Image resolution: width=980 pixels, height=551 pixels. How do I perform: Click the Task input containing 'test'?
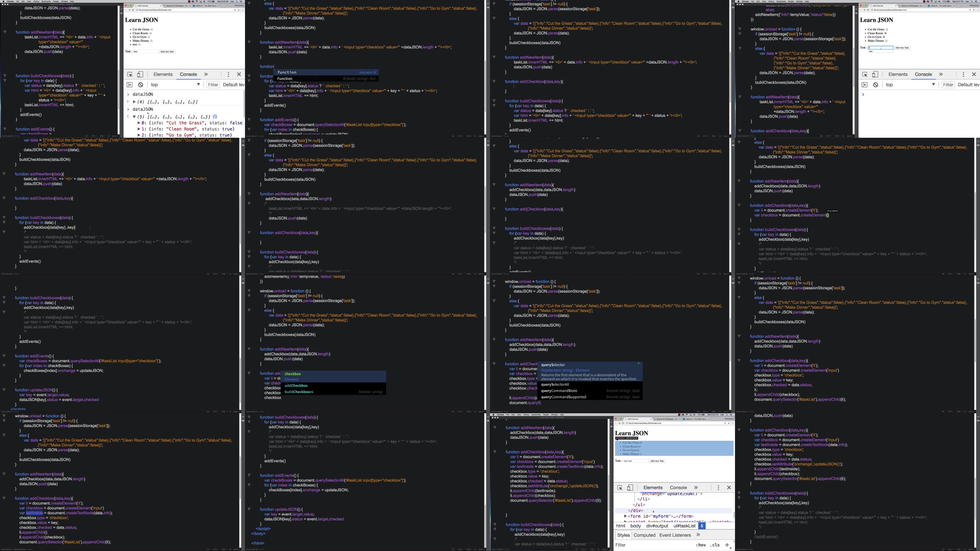coord(145,51)
